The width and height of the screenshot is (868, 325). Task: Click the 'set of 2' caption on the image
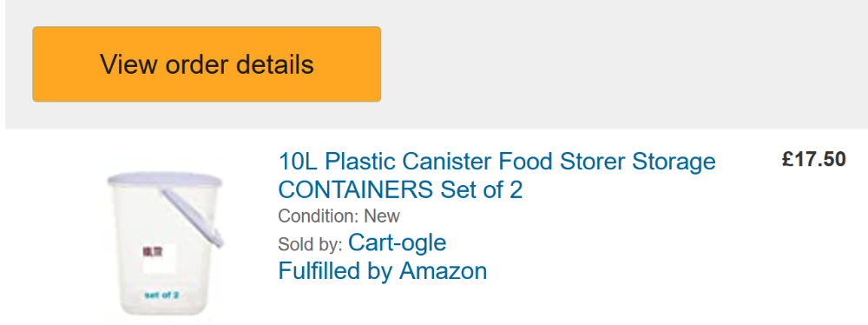pos(161,295)
